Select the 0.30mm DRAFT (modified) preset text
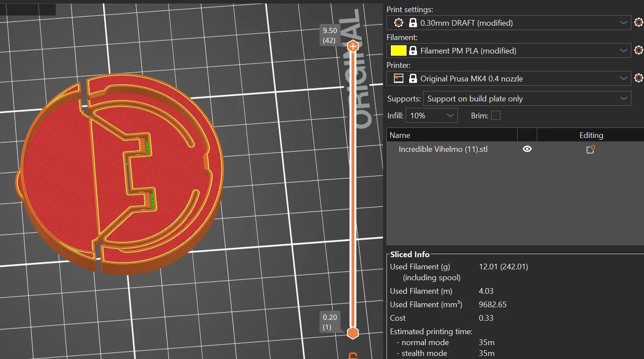644x359 pixels. (467, 23)
